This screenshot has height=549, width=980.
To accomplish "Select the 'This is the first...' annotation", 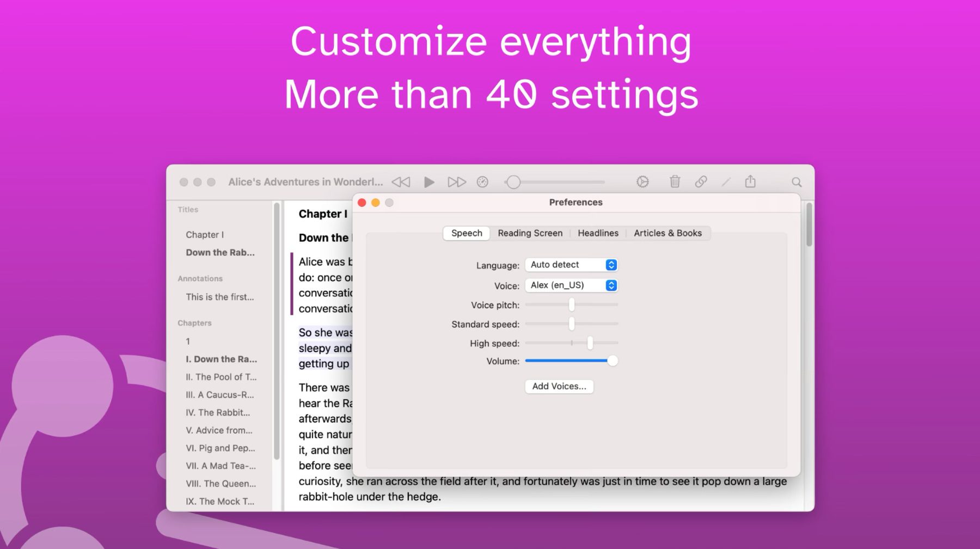I will [219, 297].
